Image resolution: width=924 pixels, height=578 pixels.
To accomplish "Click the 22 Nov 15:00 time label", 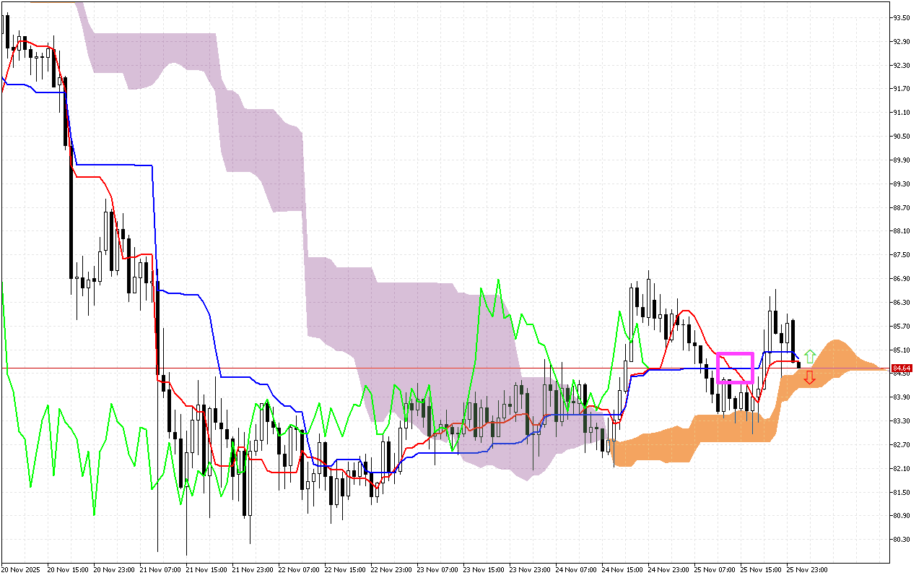I will pos(346,569).
